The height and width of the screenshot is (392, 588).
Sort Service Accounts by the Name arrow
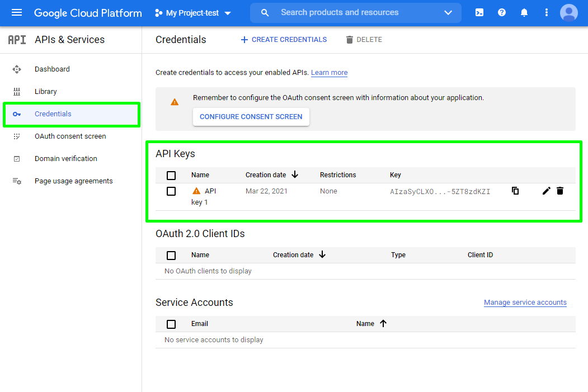coord(383,323)
